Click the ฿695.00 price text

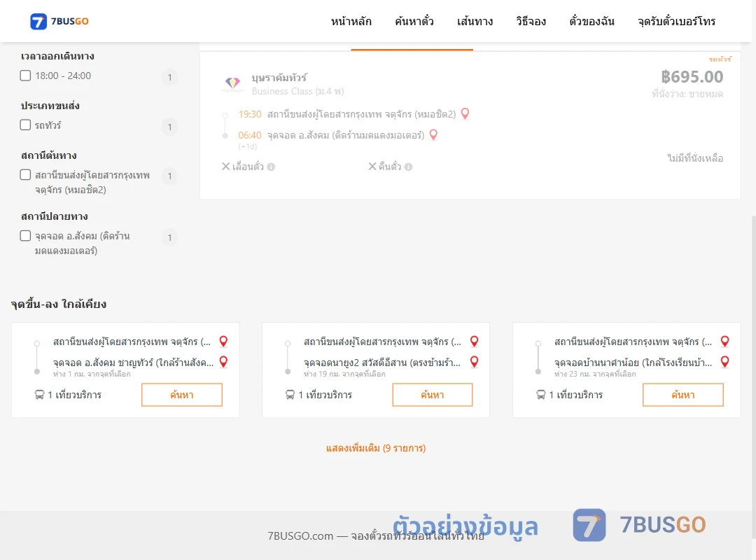pyautogui.click(x=692, y=77)
